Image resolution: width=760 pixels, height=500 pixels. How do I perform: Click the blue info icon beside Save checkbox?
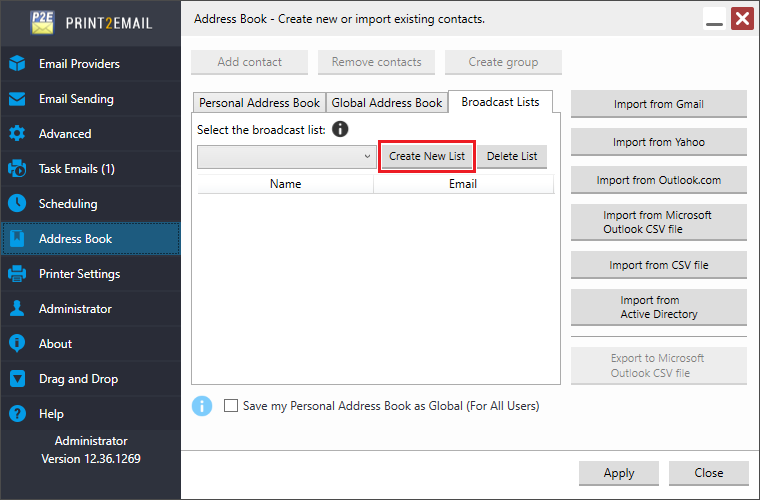[x=202, y=406]
